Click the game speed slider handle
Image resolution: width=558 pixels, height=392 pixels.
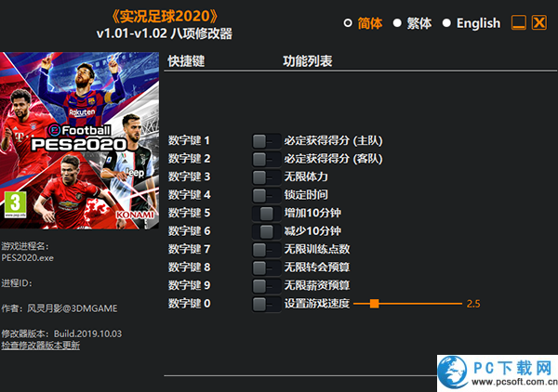tap(374, 304)
